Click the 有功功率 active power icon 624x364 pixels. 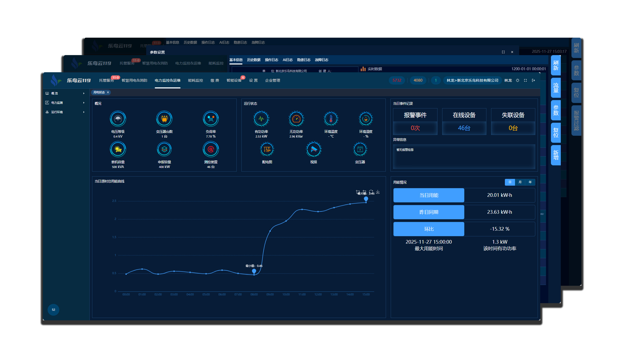point(261,119)
